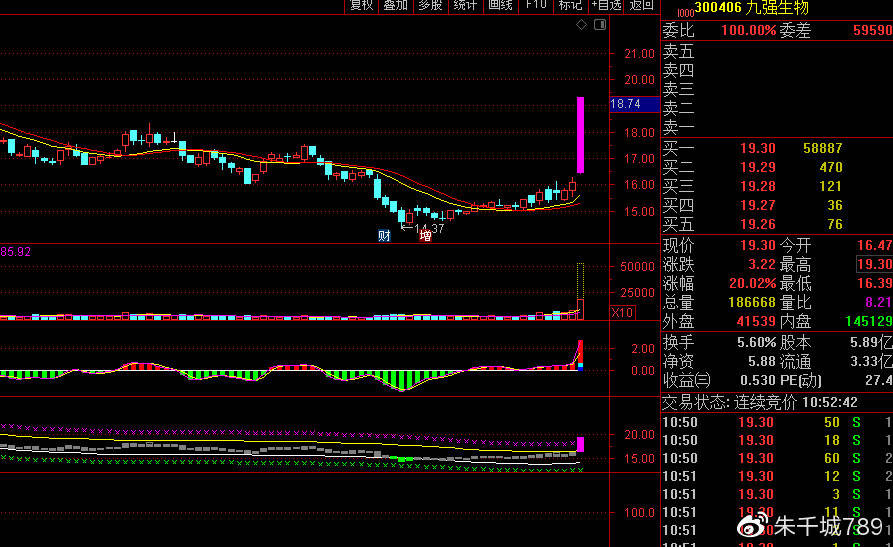893x547 pixels.
Task: Open the 叠加 overlay menu
Action: click(395, 6)
